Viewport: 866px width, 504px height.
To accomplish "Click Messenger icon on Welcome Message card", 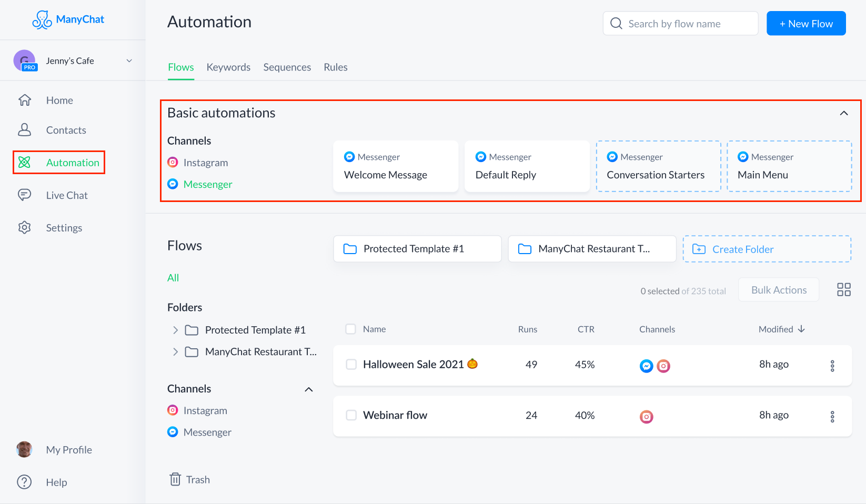I will pos(349,157).
